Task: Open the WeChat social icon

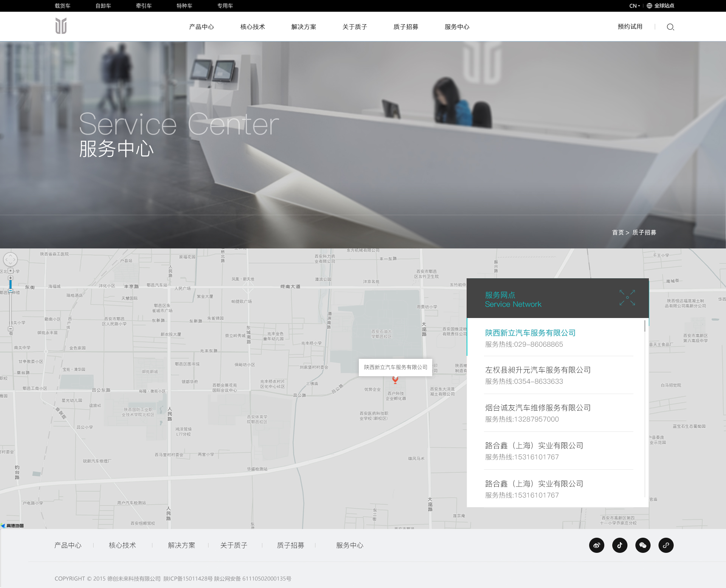Action: [x=643, y=545]
